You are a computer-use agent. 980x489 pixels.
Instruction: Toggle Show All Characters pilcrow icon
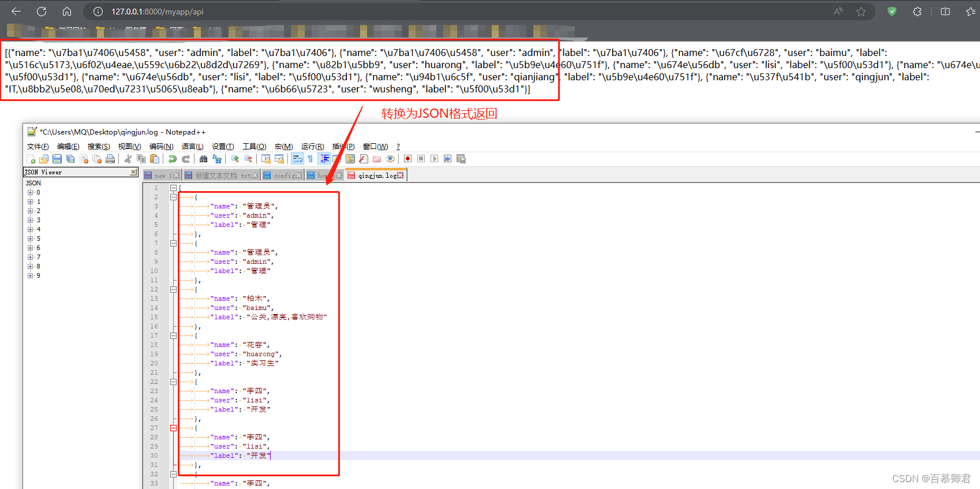click(310, 159)
